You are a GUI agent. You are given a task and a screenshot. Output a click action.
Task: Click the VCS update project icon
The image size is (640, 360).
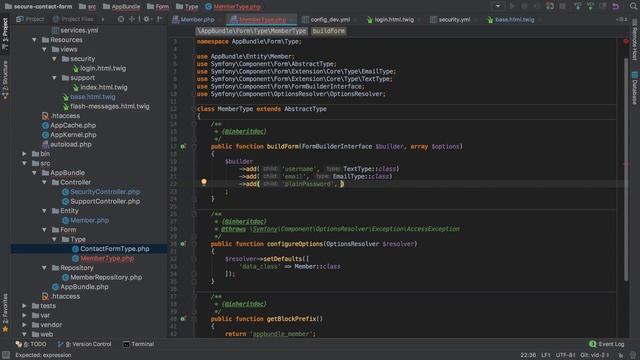[578, 6]
